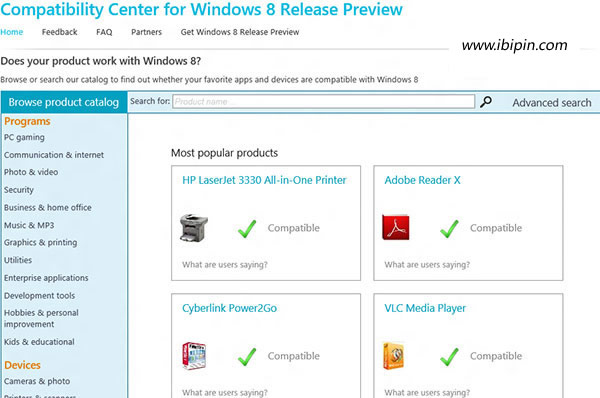Click the Does your product work with Windows 8 heading

pos(101,61)
